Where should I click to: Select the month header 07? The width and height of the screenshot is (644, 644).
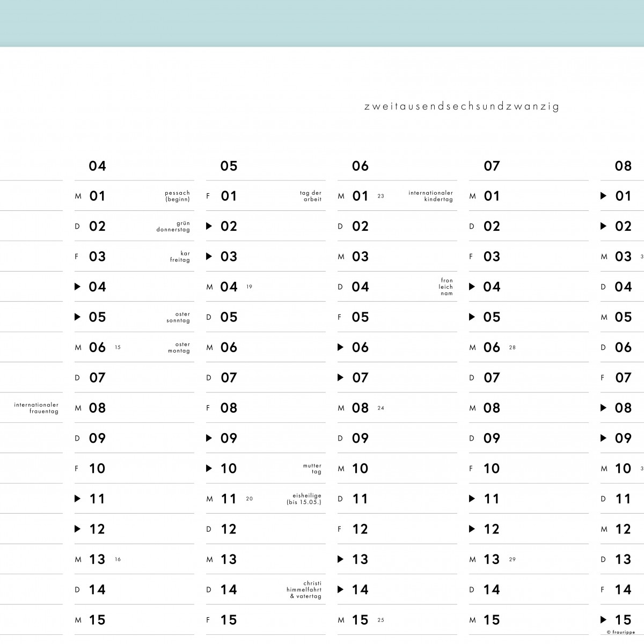point(492,166)
